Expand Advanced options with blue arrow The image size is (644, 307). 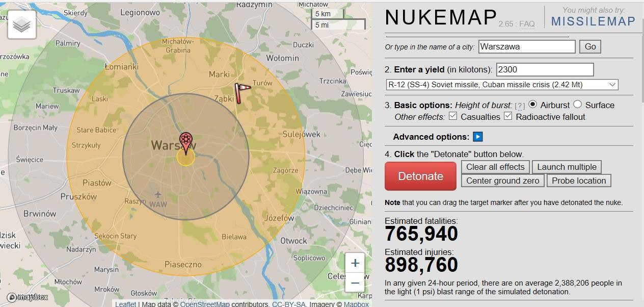pos(478,137)
